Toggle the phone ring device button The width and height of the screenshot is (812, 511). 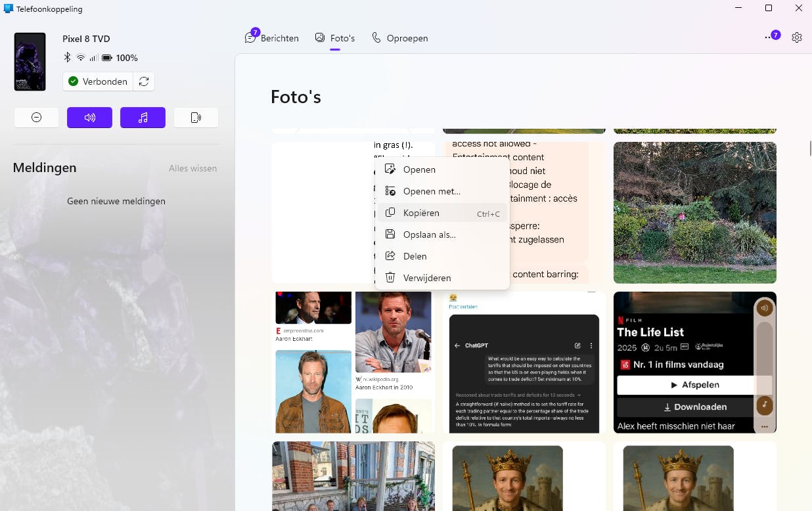(x=196, y=118)
